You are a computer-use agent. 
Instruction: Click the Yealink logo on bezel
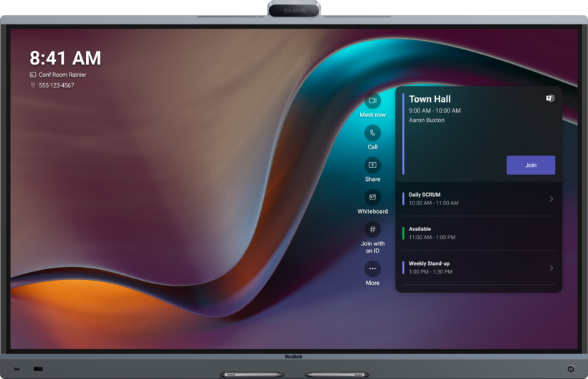click(293, 357)
